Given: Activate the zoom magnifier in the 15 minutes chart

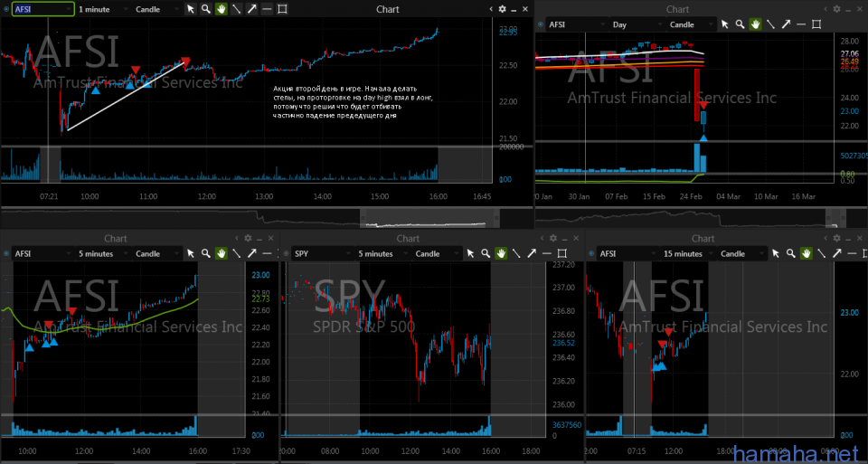Looking at the screenshot, I should 791,253.
